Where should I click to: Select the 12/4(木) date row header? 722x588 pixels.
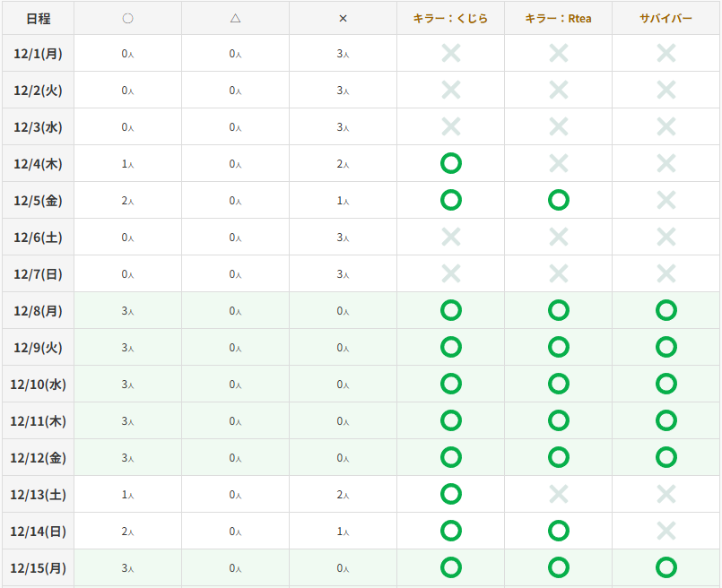coord(39,164)
